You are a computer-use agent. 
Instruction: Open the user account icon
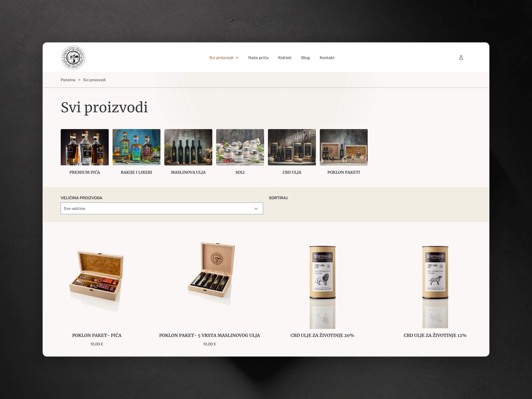pos(461,58)
